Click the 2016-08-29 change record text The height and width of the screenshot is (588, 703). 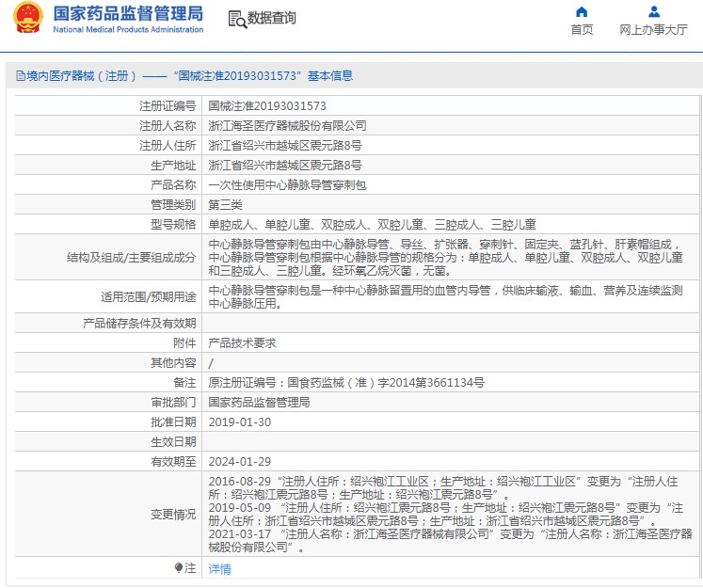(443, 488)
